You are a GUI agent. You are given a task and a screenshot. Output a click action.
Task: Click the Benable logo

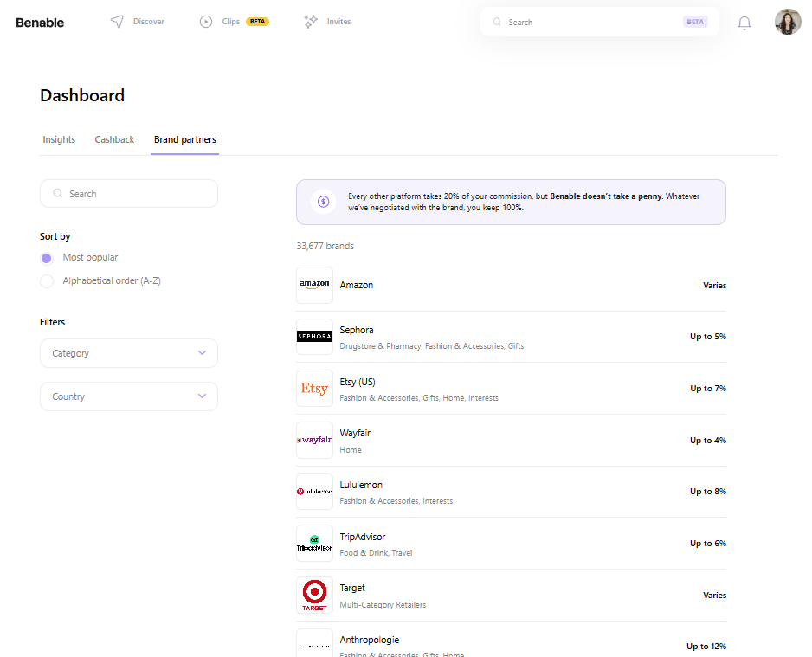pyautogui.click(x=40, y=23)
